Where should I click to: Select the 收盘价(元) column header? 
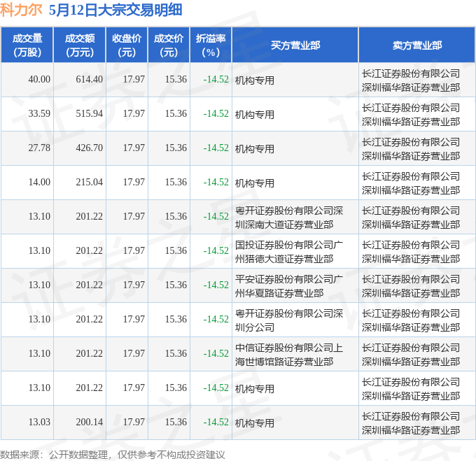coord(127,45)
